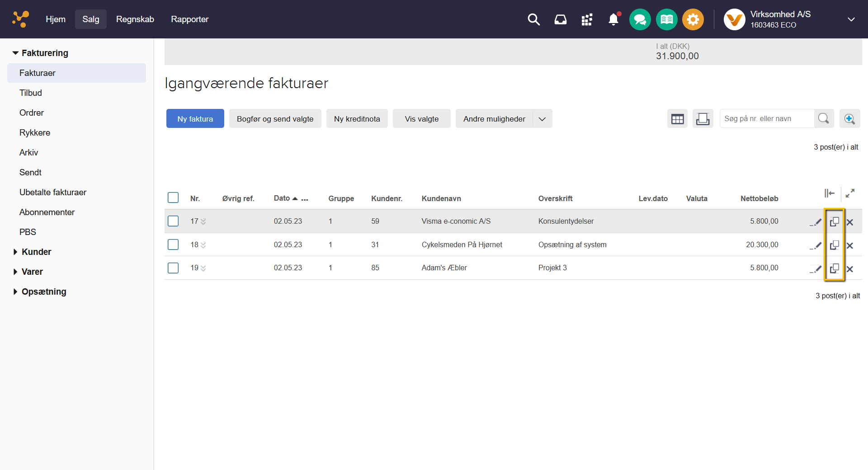This screenshot has width=868, height=470.
Task: Open the green chat support icon
Action: (640, 19)
